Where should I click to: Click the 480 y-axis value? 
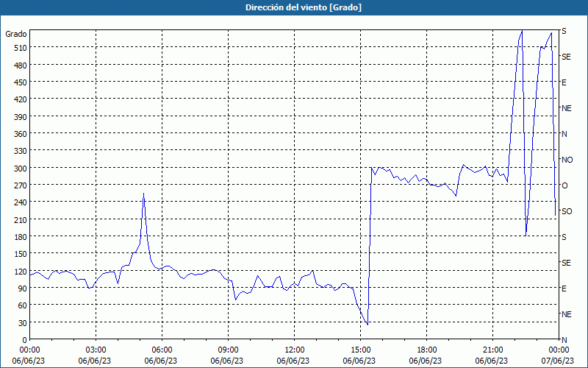point(21,66)
